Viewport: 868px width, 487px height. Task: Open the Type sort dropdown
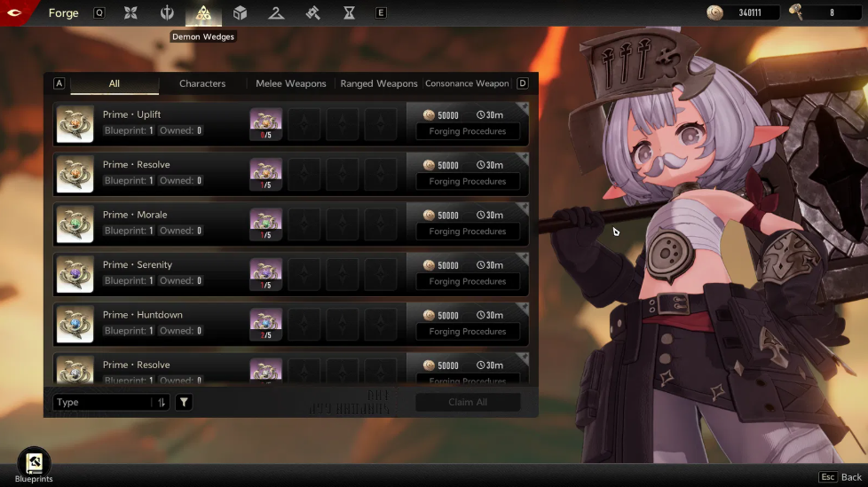pos(111,403)
